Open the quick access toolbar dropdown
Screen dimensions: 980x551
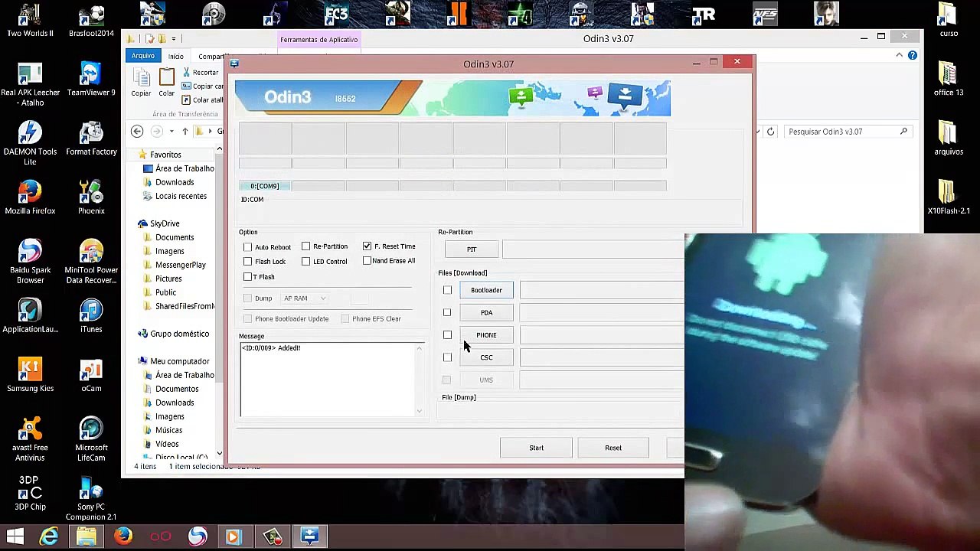(174, 39)
